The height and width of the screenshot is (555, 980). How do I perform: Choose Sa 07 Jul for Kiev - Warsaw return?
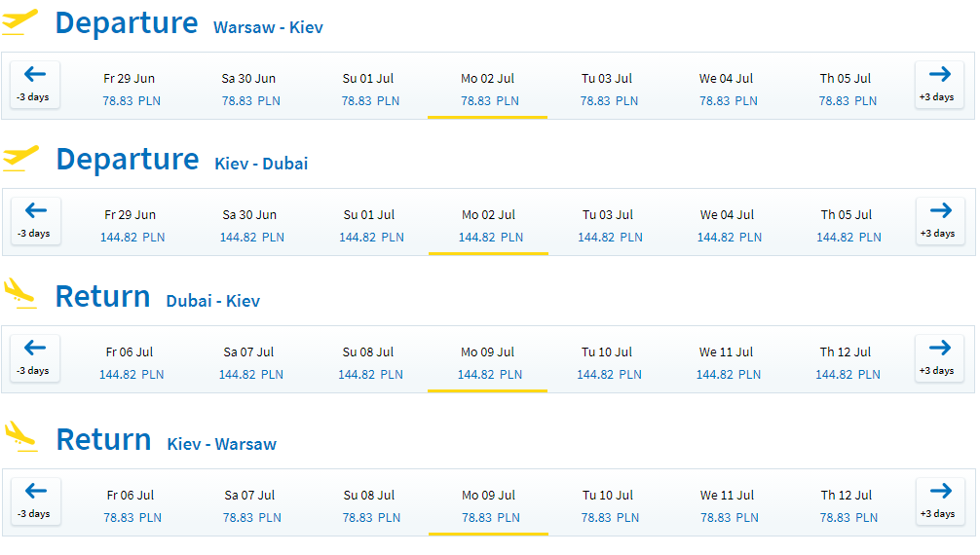(250, 506)
